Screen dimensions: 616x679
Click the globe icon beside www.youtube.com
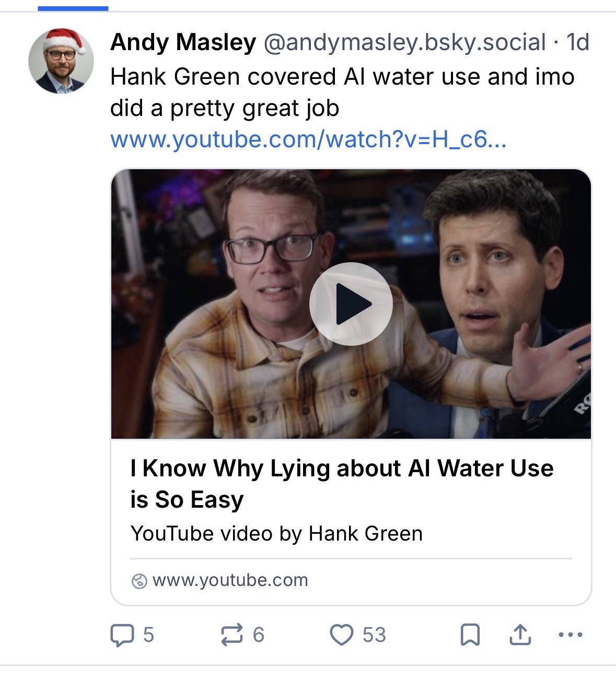coord(139,581)
